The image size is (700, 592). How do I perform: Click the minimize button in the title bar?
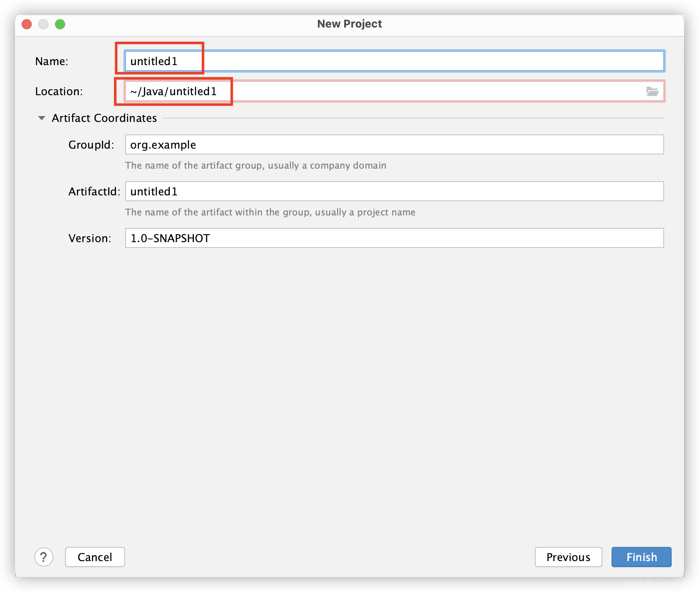tap(43, 24)
